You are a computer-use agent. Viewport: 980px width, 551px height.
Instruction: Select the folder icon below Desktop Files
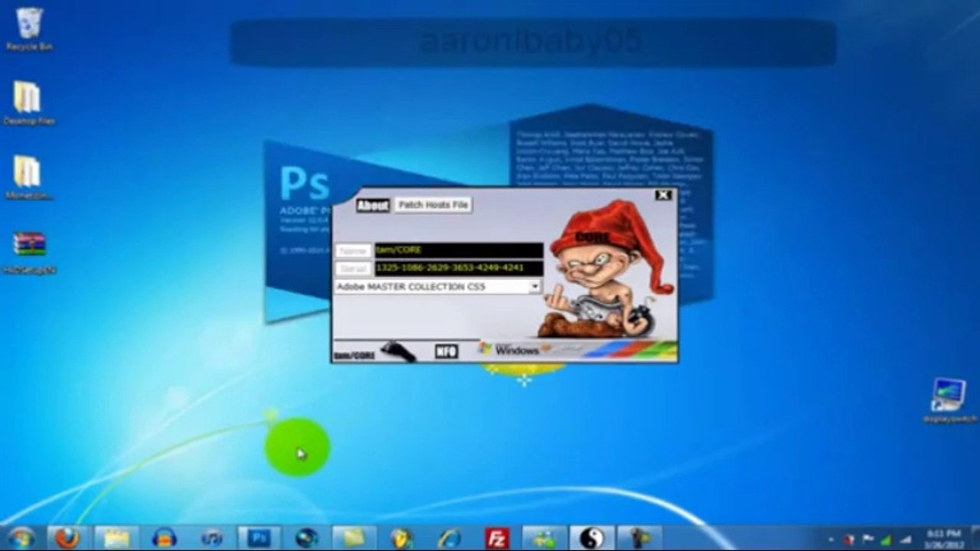click(29, 178)
